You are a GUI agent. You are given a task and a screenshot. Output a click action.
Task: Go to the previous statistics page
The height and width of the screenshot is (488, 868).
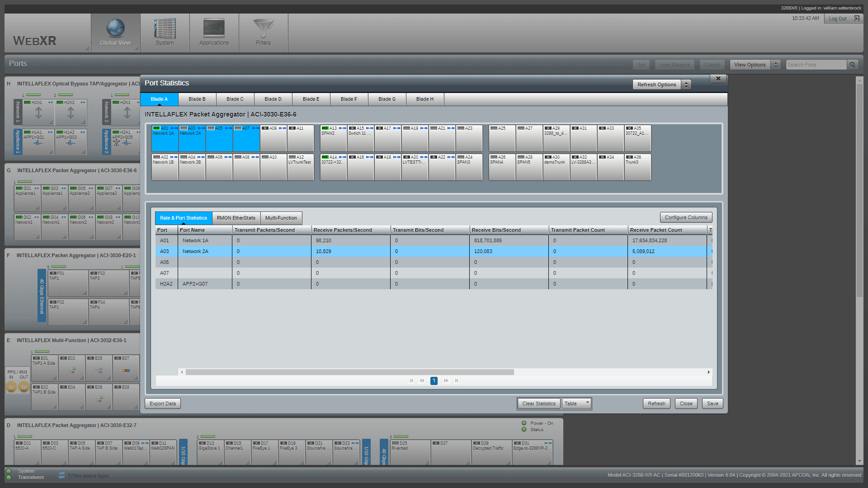click(422, 381)
